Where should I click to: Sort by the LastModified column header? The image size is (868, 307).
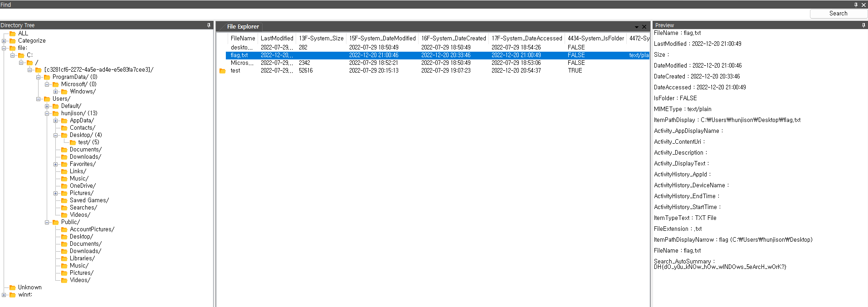point(277,39)
